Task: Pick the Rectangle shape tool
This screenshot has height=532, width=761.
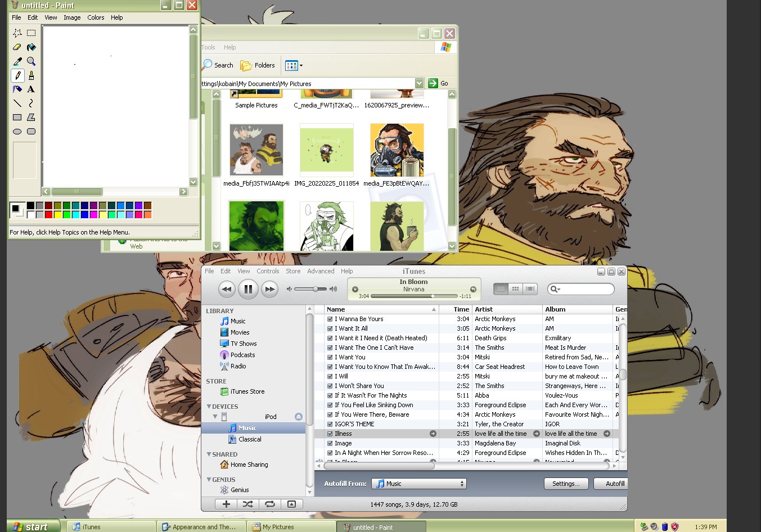Action: (17, 117)
